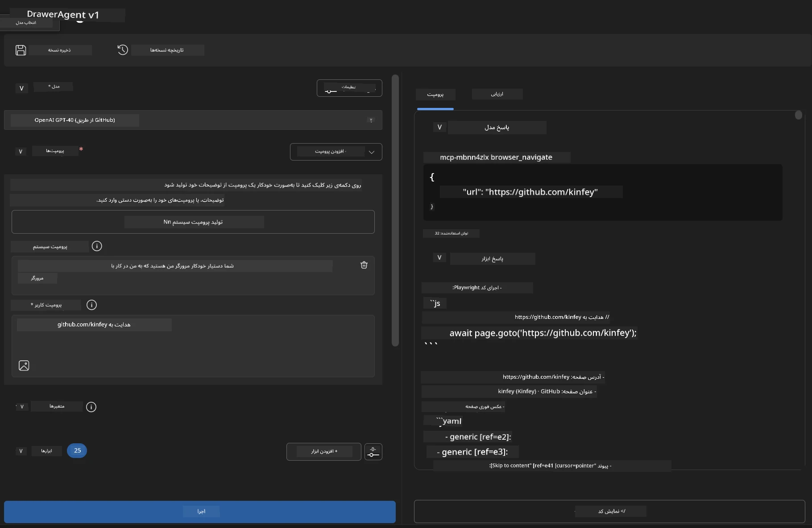This screenshot has height=528, width=812.
Task: Click the variables info icon
Action: point(91,407)
